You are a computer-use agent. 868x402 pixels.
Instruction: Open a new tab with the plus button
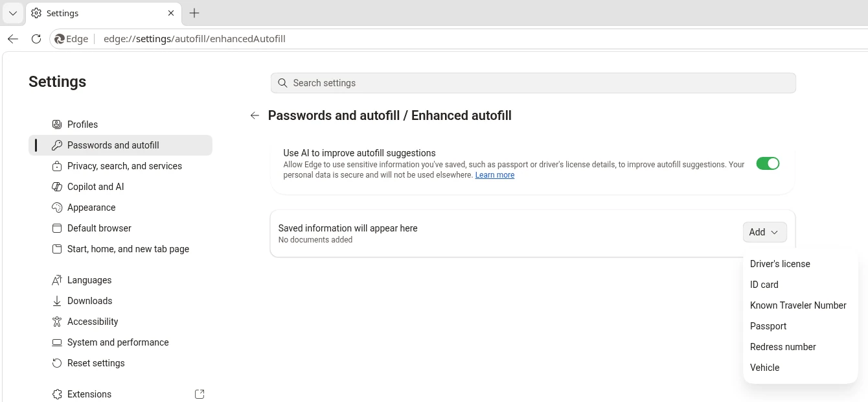(x=194, y=13)
